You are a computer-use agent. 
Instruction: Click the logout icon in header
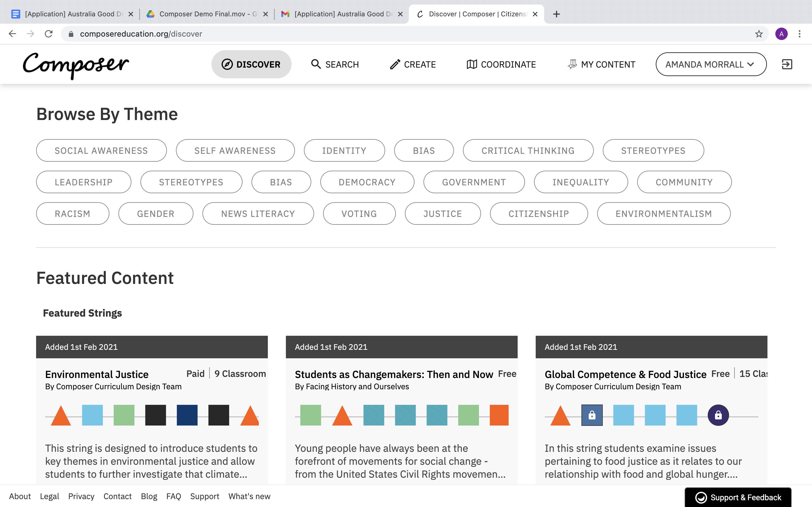point(787,64)
